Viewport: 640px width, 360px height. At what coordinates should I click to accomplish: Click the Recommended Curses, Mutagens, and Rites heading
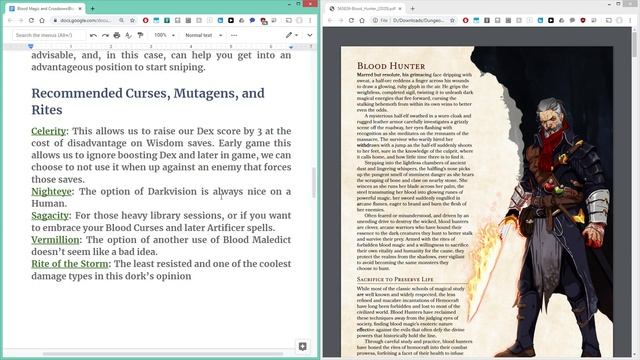148,101
